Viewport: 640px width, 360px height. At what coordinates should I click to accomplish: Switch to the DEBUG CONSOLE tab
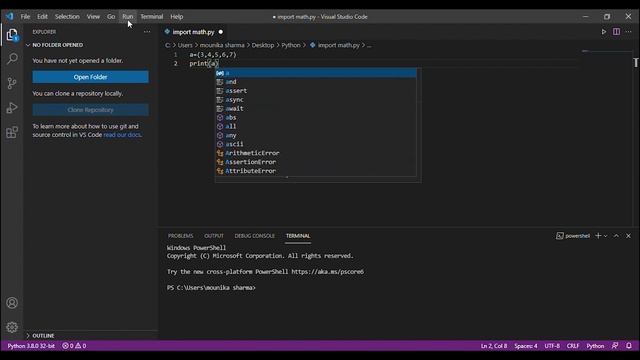pyautogui.click(x=255, y=236)
